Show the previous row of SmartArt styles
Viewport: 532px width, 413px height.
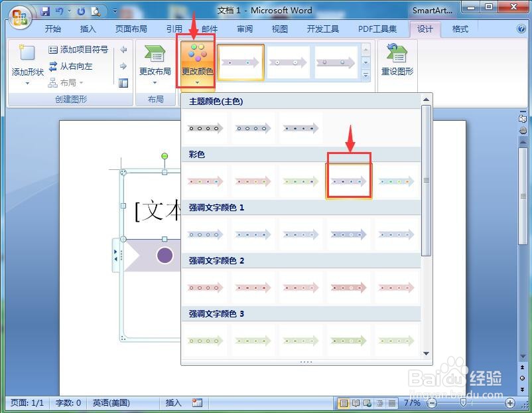(366, 50)
